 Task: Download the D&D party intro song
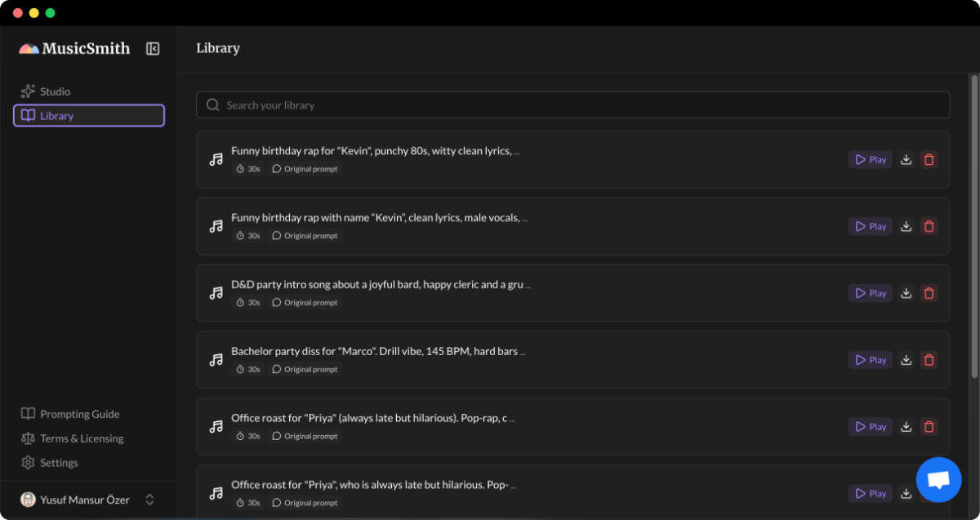[x=906, y=293]
